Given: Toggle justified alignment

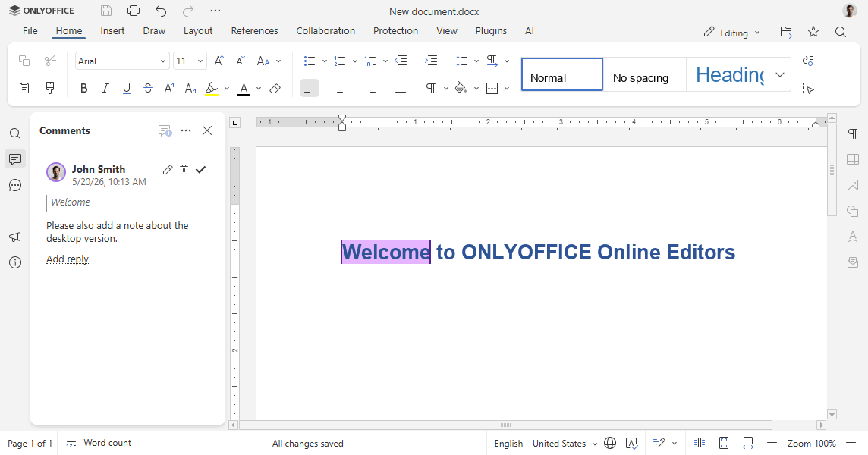Looking at the screenshot, I should pyautogui.click(x=400, y=88).
